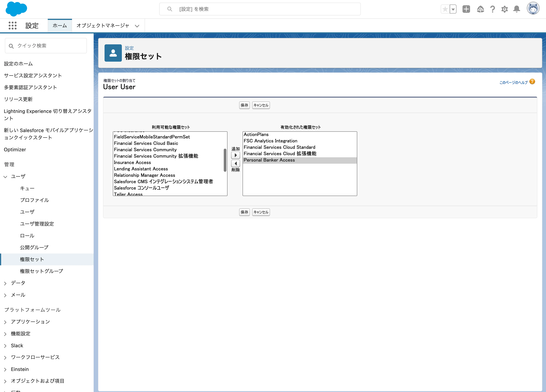Select Insurance Access in available list

(x=132, y=162)
